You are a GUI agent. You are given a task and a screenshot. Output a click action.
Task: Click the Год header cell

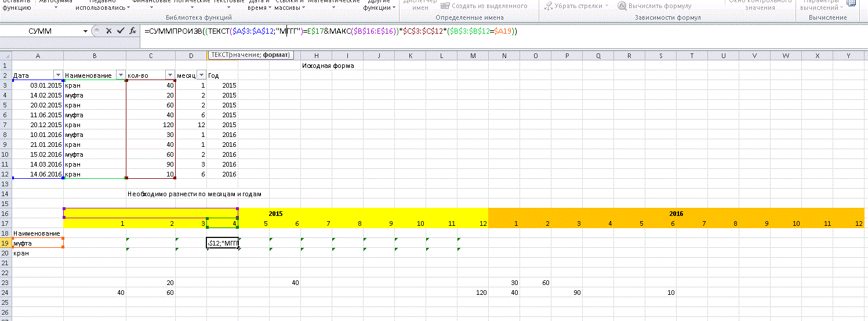[223, 75]
